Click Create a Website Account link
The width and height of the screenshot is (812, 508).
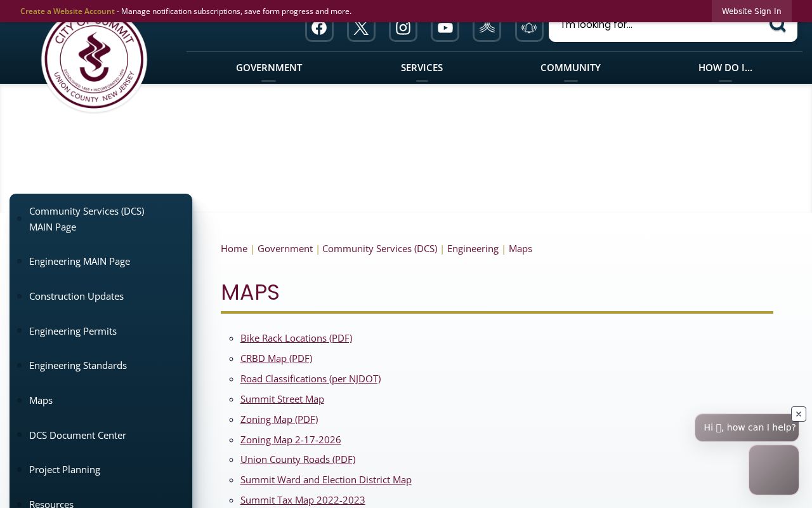click(x=67, y=11)
